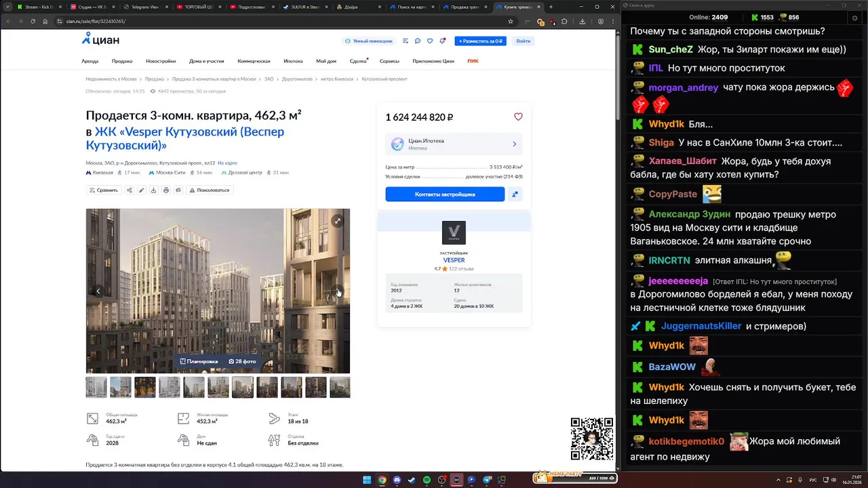Click the Москва-Сити metro station
Screen dimensions: 868x488
[x=170, y=172]
